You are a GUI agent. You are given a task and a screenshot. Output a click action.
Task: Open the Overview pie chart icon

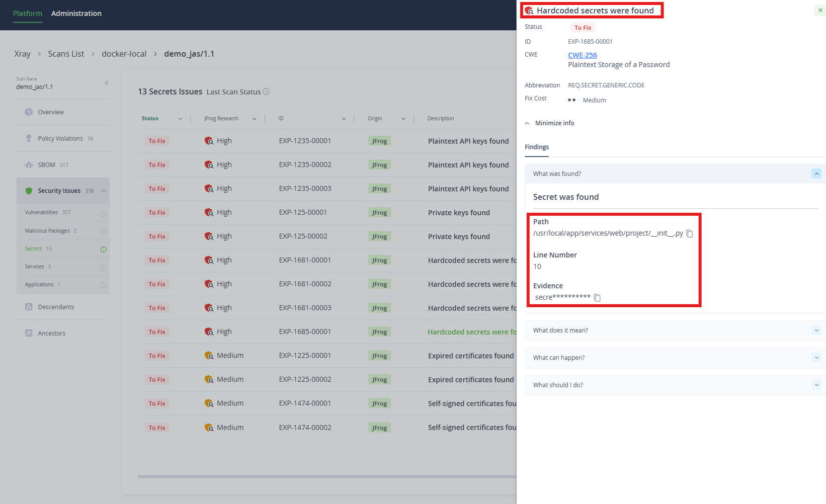coord(29,112)
